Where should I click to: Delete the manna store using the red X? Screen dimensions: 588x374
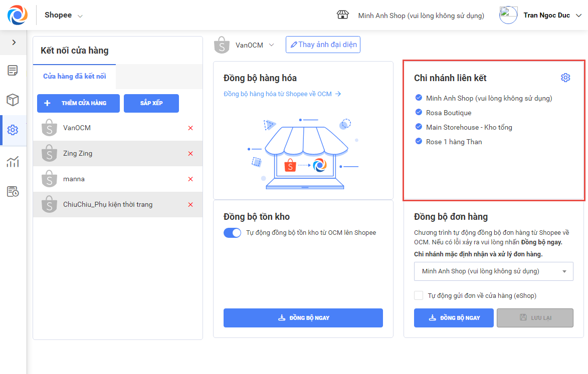[x=190, y=179]
